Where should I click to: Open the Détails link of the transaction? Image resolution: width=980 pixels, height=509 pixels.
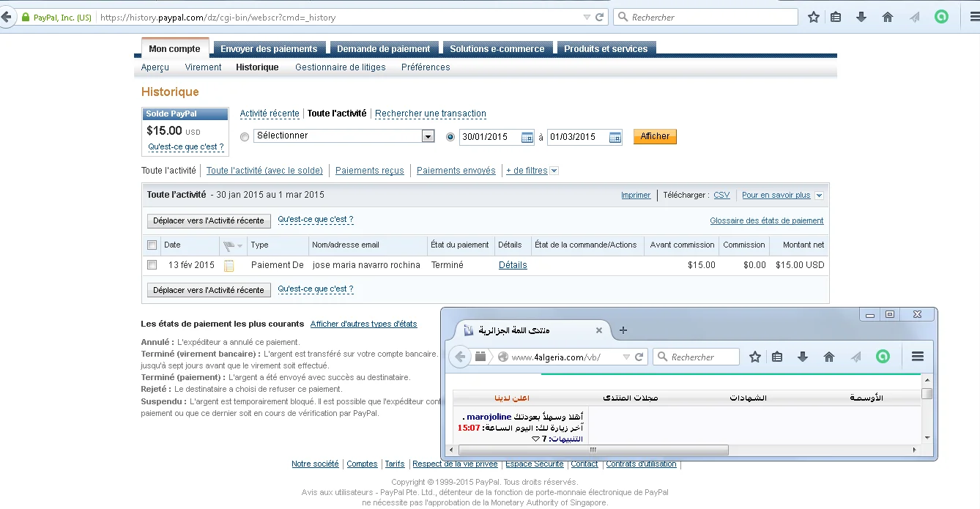click(x=513, y=265)
